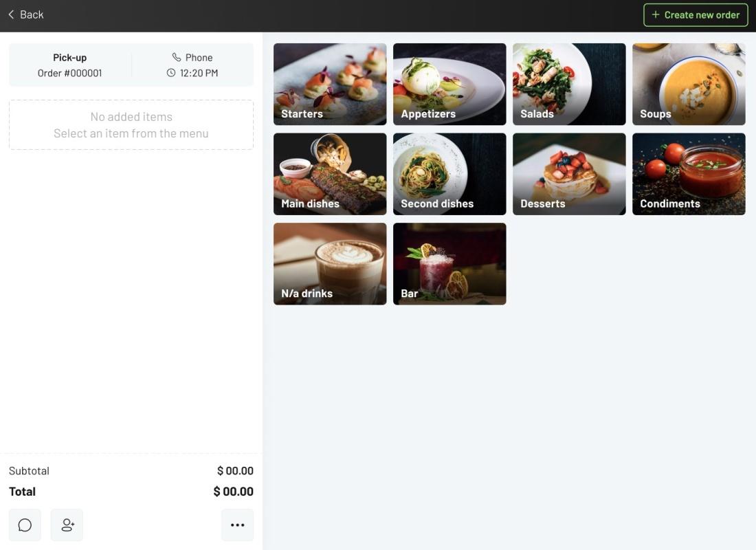Create new order with the plus button
Image resolution: width=756 pixels, height=550 pixels.
coord(696,15)
